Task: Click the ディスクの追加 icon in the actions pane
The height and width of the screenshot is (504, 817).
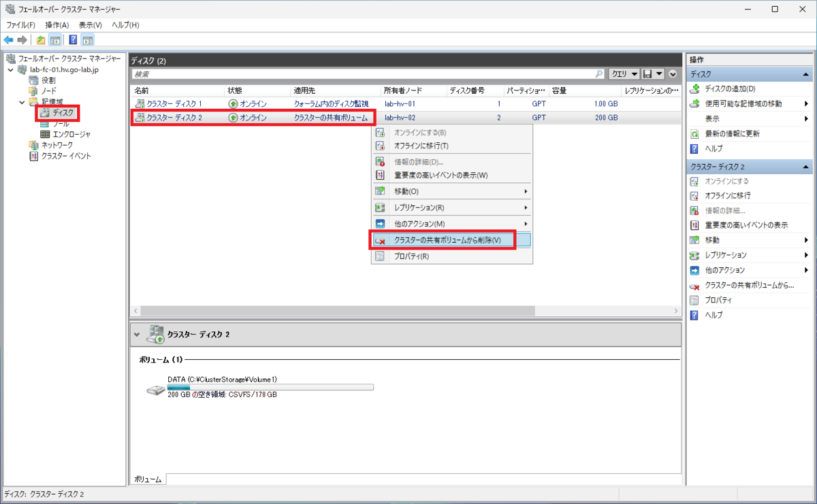Action: tap(695, 89)
